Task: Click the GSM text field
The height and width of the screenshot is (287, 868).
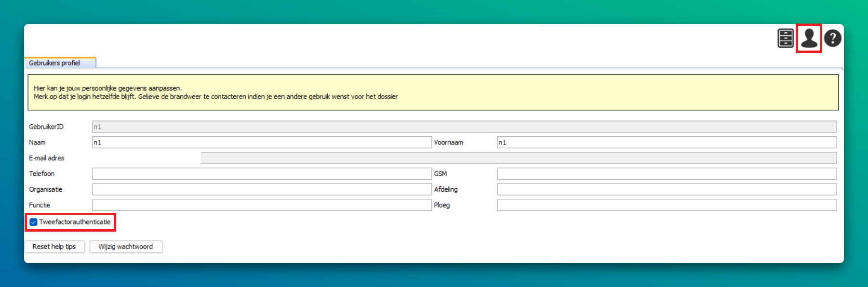Action: pos(667,174)
